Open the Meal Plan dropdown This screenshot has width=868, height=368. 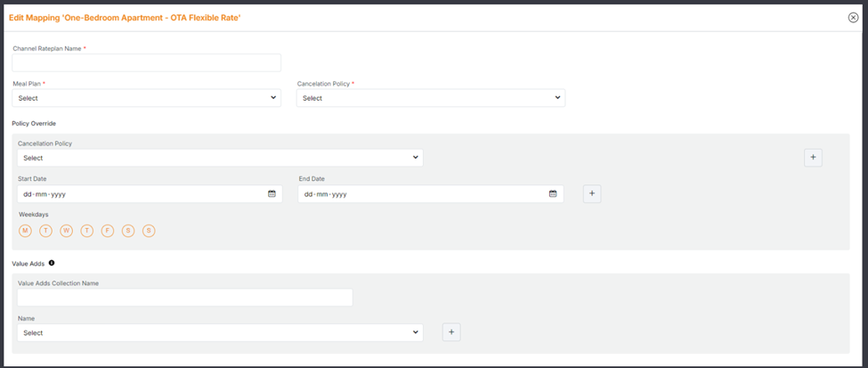146,98
